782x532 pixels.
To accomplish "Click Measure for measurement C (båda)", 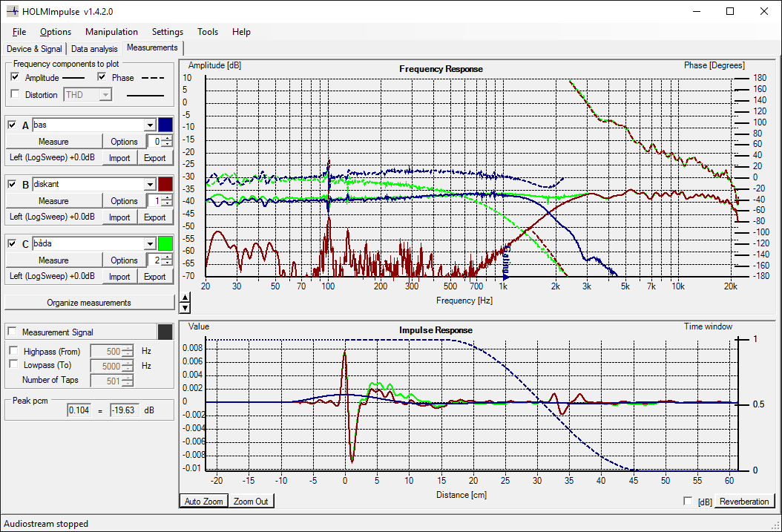I will coord(53,260).
